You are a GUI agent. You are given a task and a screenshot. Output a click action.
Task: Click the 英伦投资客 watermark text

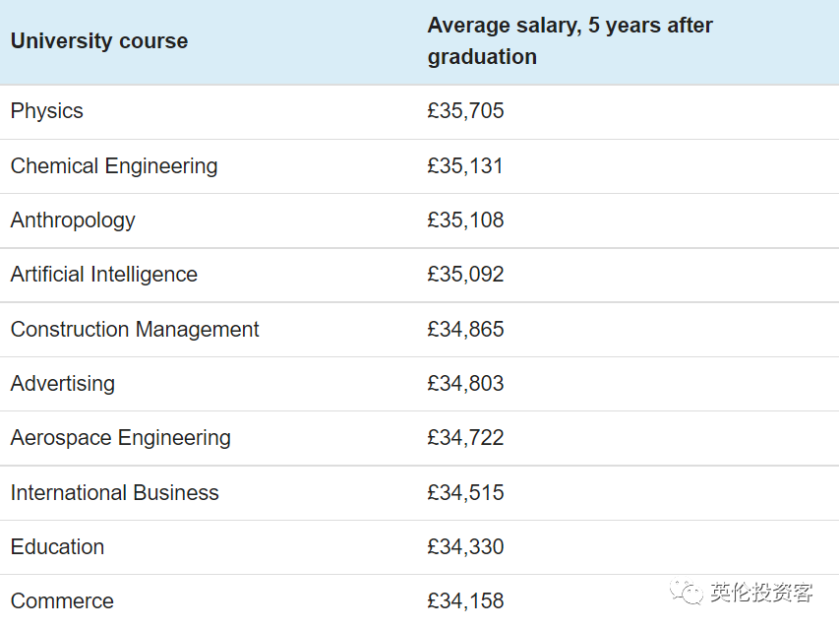pos(762,593)
